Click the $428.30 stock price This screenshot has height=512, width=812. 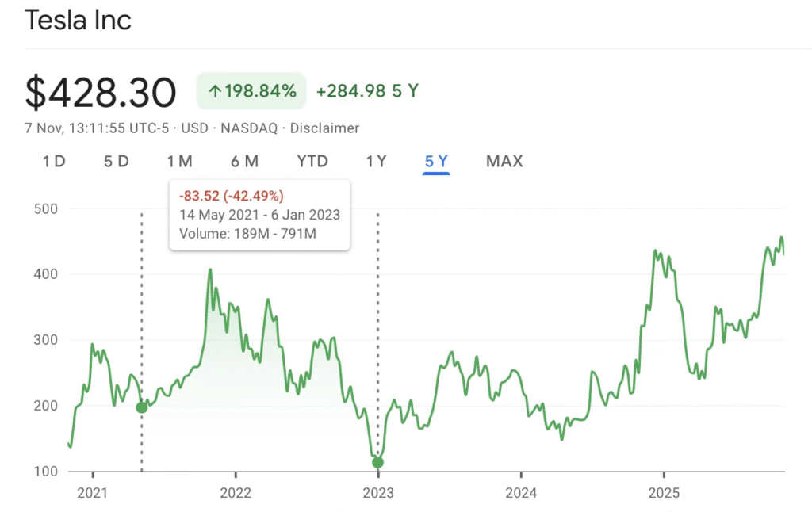(101, 94)
